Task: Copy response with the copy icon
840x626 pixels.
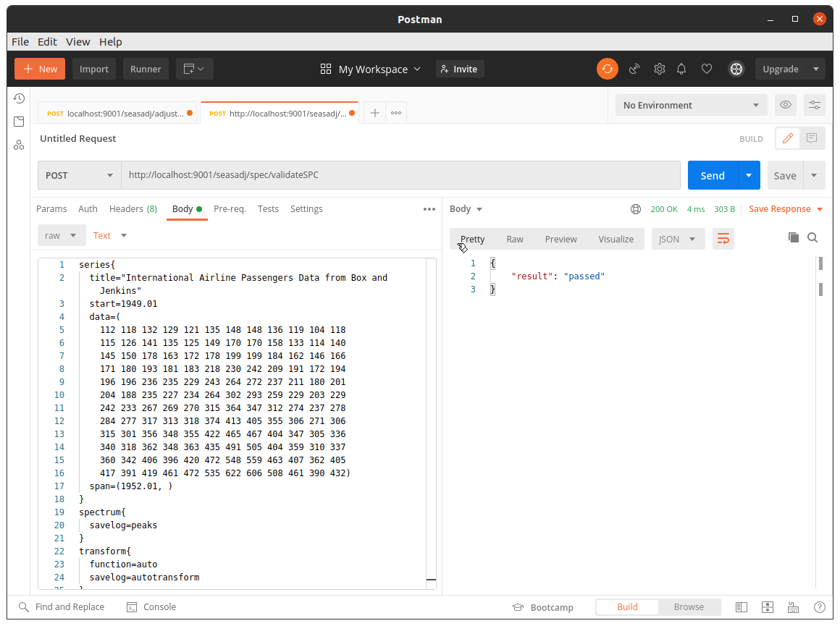Action: coord(794,237)
